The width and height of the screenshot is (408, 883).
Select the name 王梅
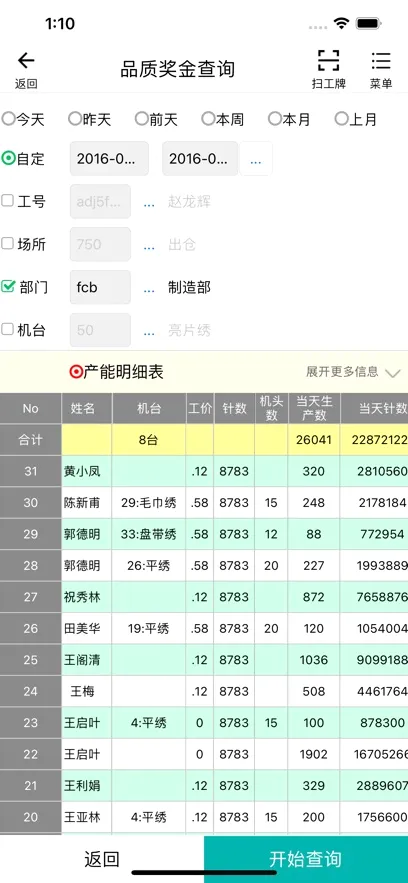pyautogui.click(x=82, y=692)
